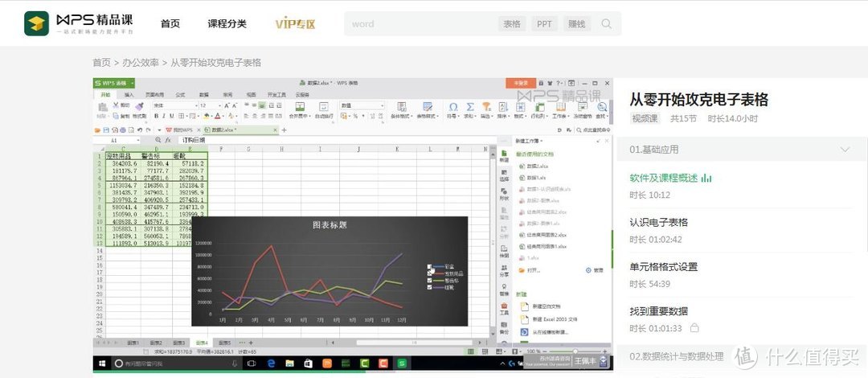Open the 单元格格式设置 lesson

pos(664,266)
